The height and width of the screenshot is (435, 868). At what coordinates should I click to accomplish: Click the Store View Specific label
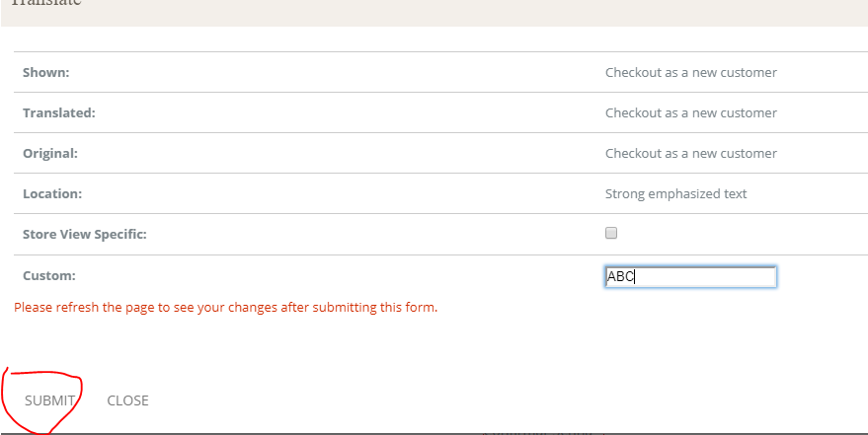point(84,235)
